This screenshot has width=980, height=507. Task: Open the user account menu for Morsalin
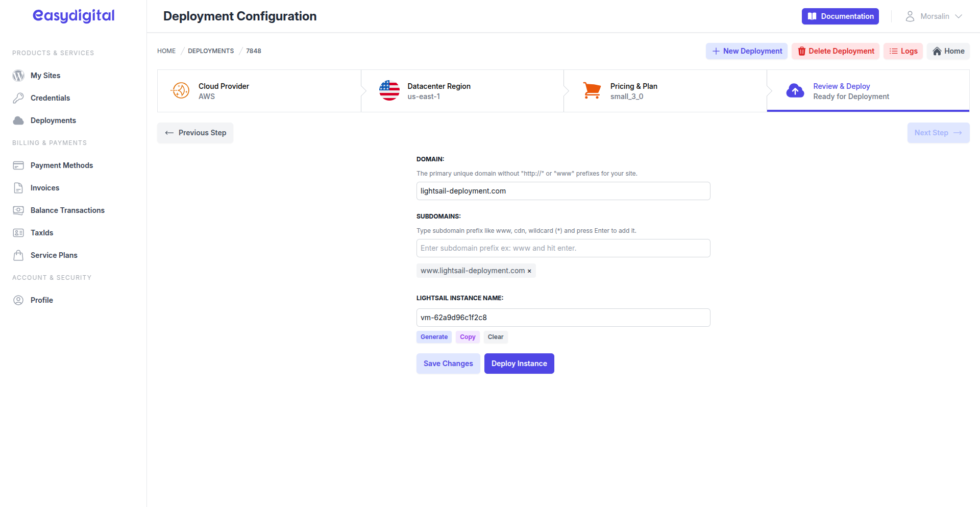[934, 16]
